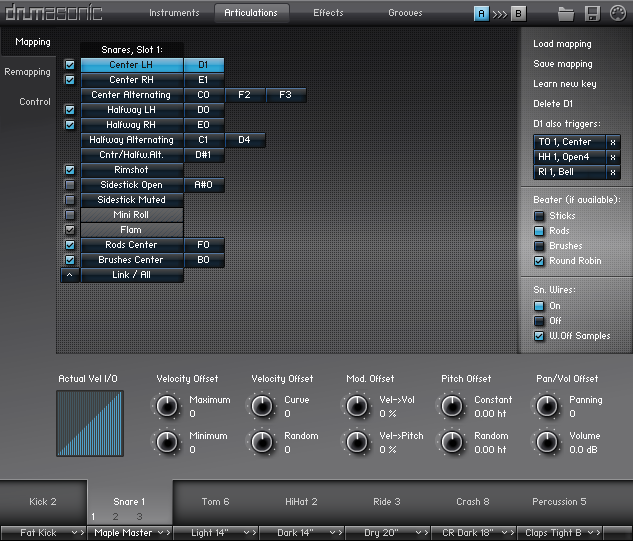Toggle the Center LH checkbox
This screenshot has width=633, height=541.
pos(70,65)
